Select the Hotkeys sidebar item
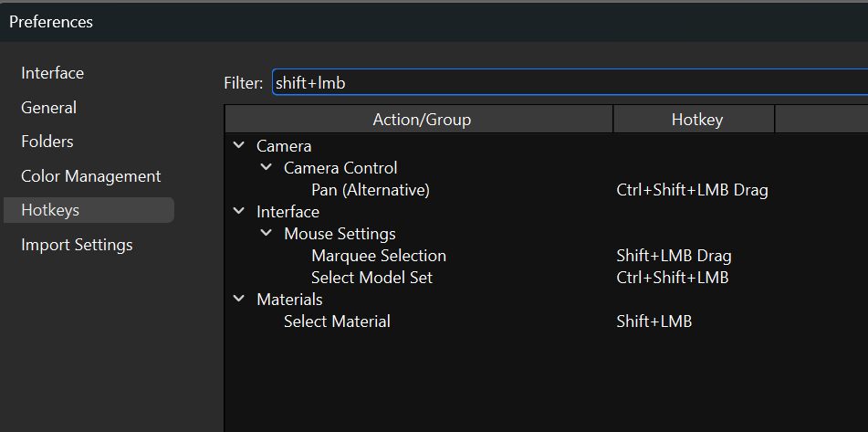Screen dimensions: 868x432 (x=51, y=210)
